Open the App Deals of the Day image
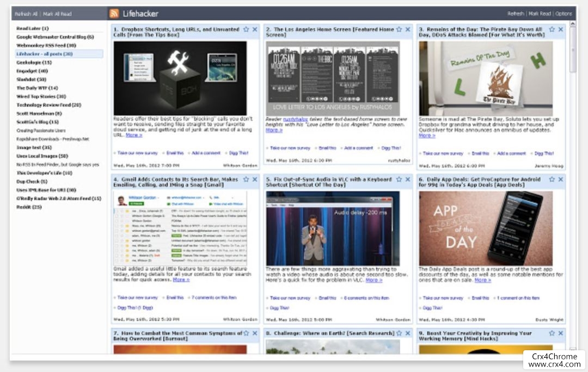 pos(486,228)
